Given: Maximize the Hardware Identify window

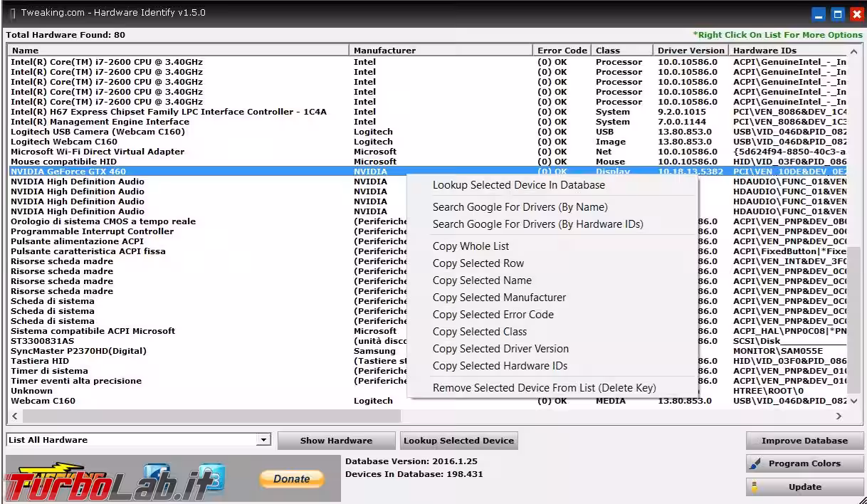Looking at the screenshot, I should 838,14.
